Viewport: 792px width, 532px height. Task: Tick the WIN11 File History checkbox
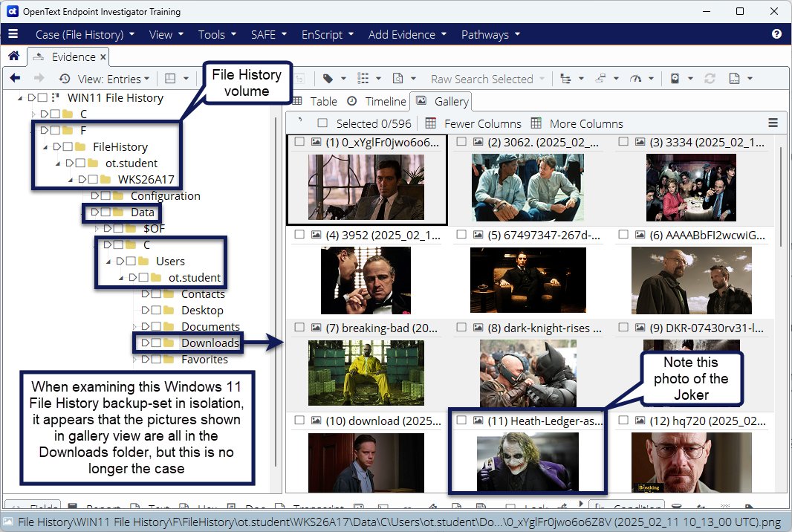pyautogui.click(x=42, y=97)
